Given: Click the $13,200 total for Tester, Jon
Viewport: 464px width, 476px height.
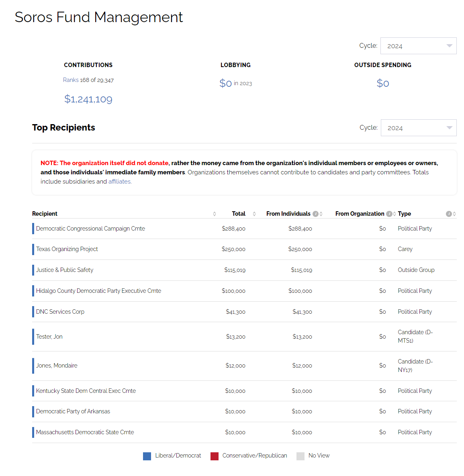Looking at the screenshot, I should [236, 337].
